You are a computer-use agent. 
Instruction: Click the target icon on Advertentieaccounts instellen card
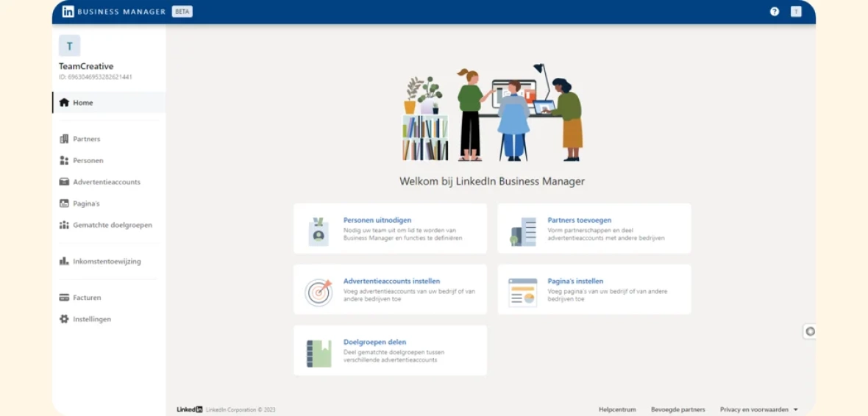pos(319,293)
